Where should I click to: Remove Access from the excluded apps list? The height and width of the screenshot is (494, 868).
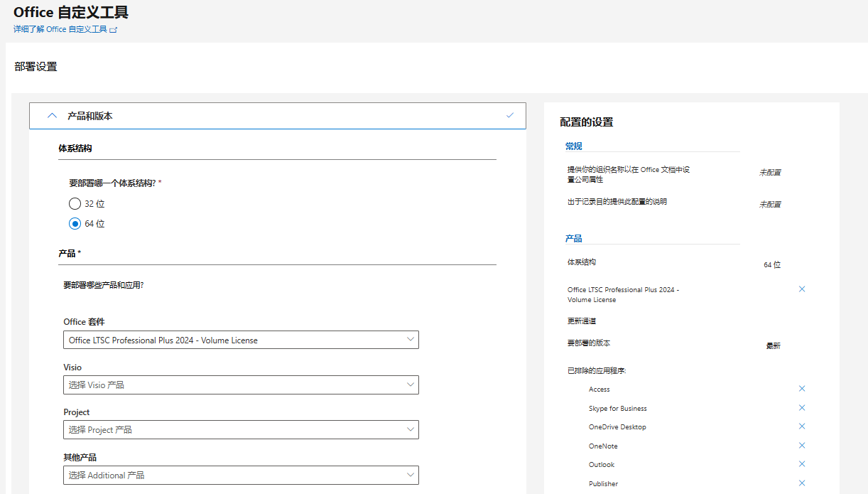pos(802,389)
